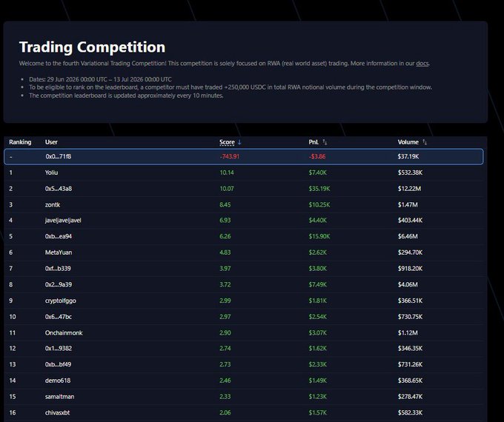504x422 pixels.
Task: Click the PnL value $3.80K
Action: coord(317,269)
